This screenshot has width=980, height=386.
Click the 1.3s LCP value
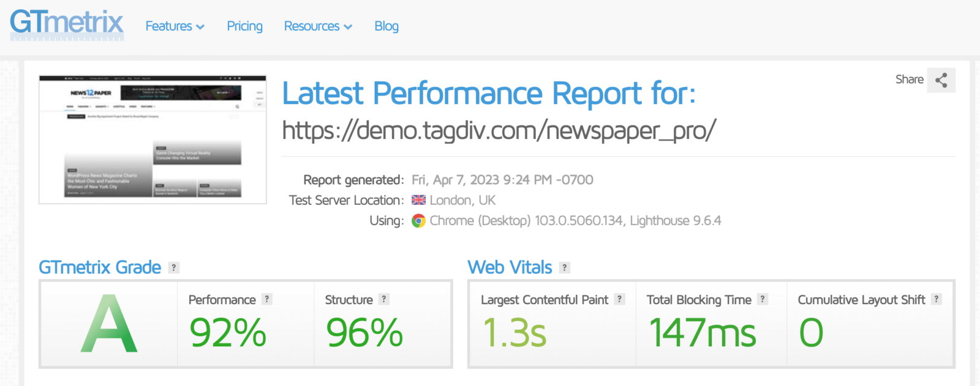click(514, 333)
